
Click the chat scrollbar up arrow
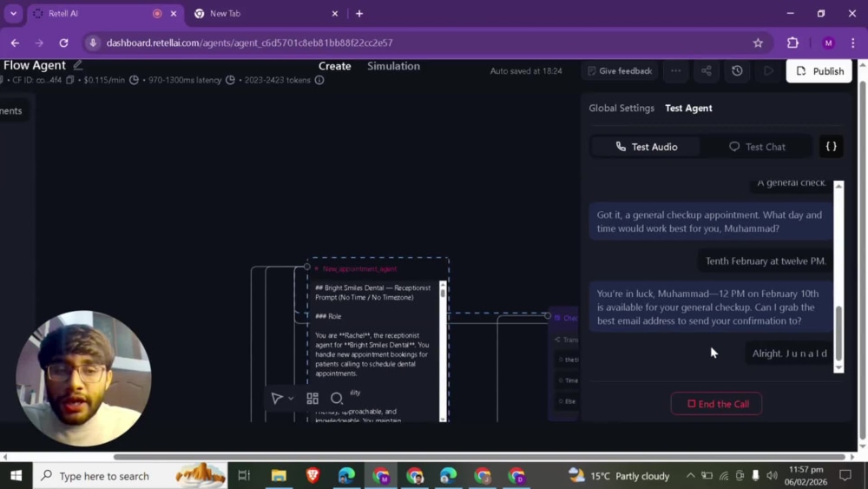point(838,186)
